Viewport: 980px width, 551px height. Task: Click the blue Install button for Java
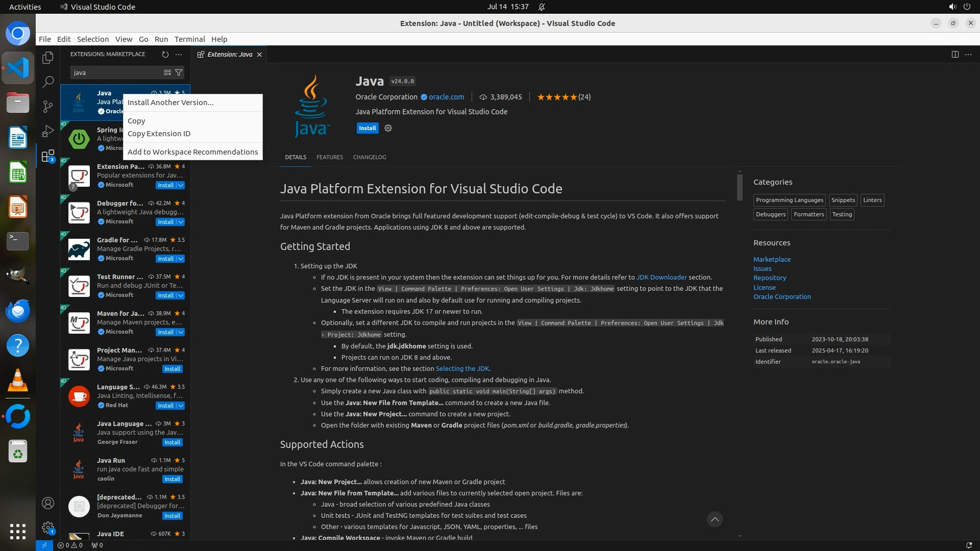367,128
